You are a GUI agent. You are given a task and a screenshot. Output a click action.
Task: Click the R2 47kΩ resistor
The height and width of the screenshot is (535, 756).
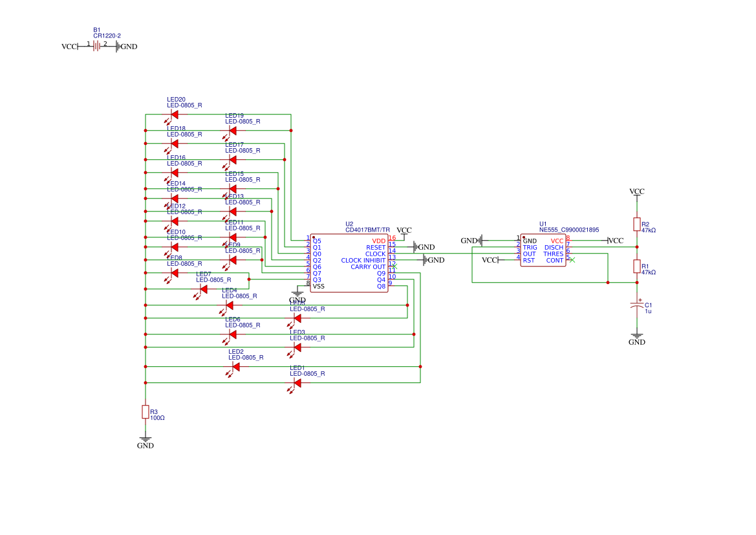[637, 224]
